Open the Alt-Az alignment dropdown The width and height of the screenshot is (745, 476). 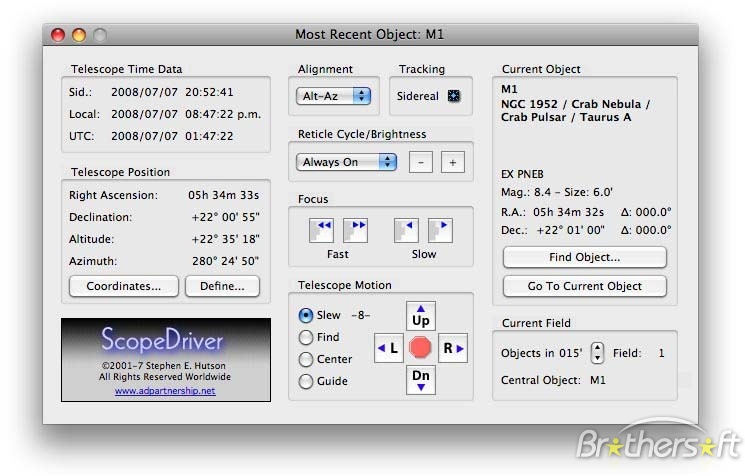tap(333, 96)
